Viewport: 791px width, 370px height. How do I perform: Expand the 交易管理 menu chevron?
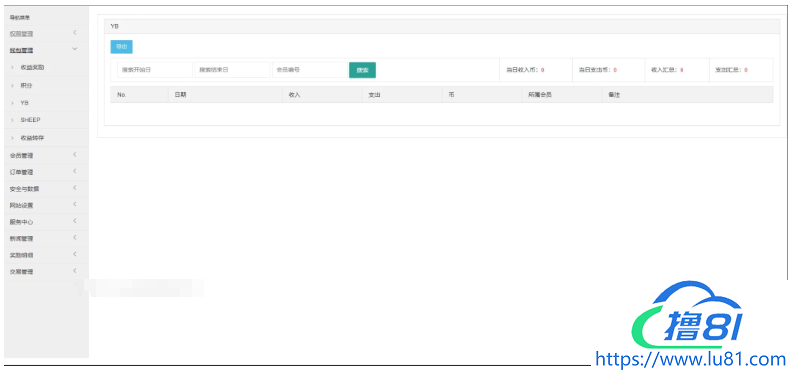click(75, 271)
